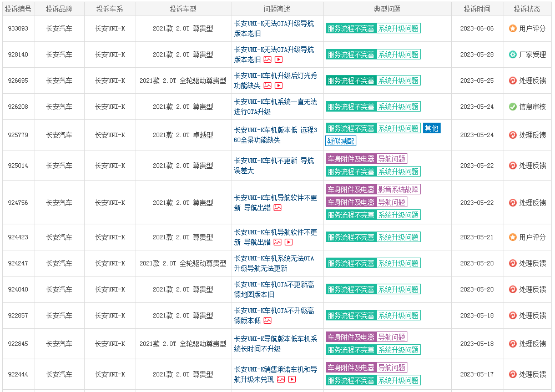555x392 pixels.
Task: Click the image icon in complaint 924423 row
Action: pos(277,242)
